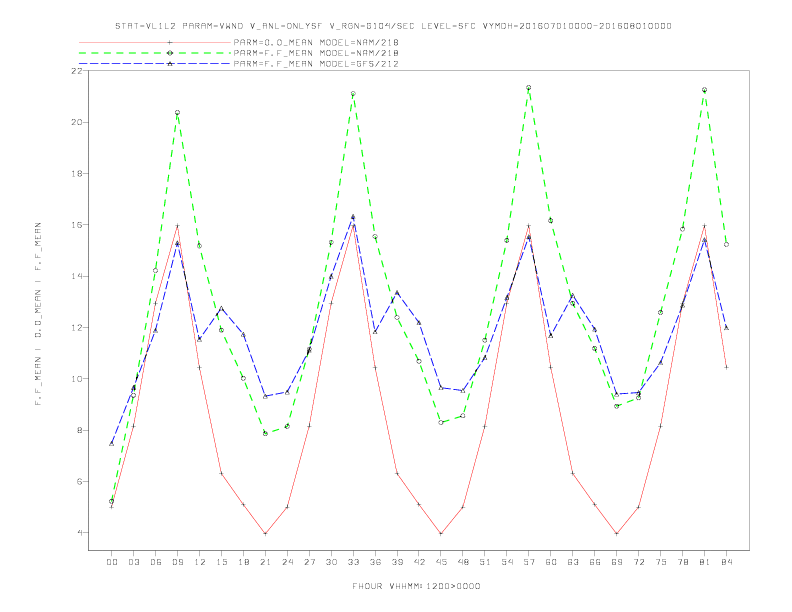Click the green dashed legend line sample
792x612 pixels.
[x=155, y=53]
